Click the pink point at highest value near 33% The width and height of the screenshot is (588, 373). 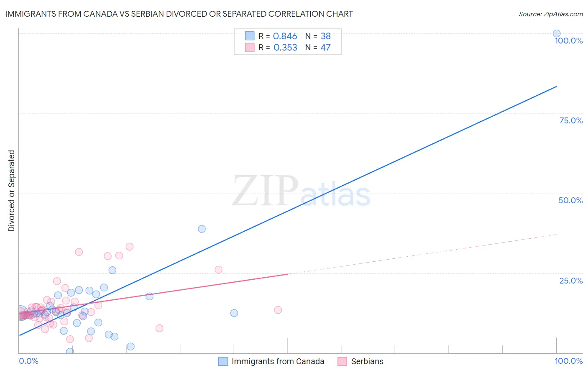pyautogui.click(x=130, y=247)
